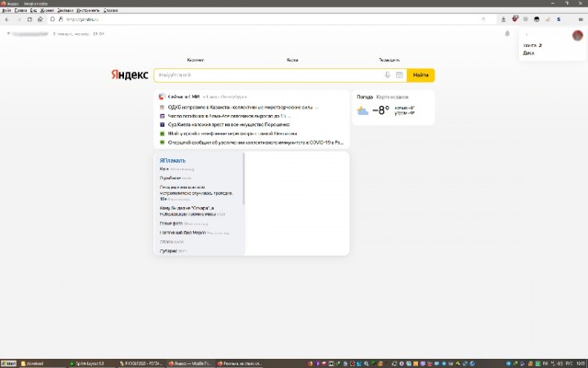
Task: Switch to Яндекс Mozilla Firefox taskbar window
Action: [x=190, y=363]
